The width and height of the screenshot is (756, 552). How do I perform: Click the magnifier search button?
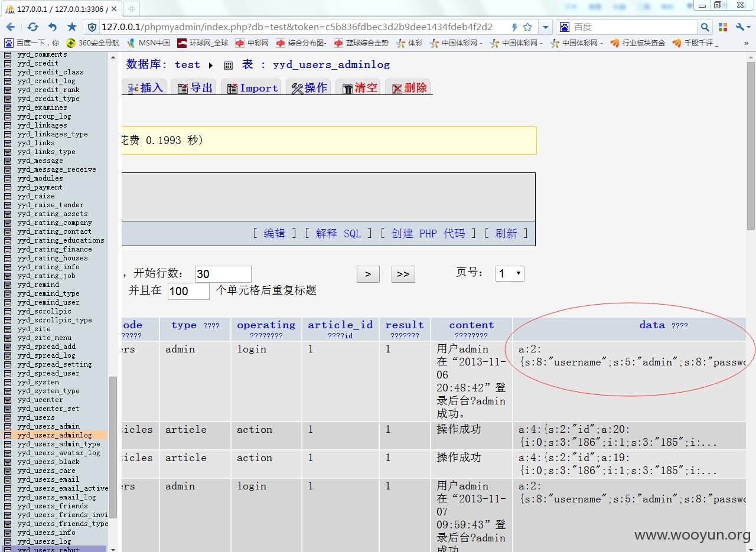[705, 27]
